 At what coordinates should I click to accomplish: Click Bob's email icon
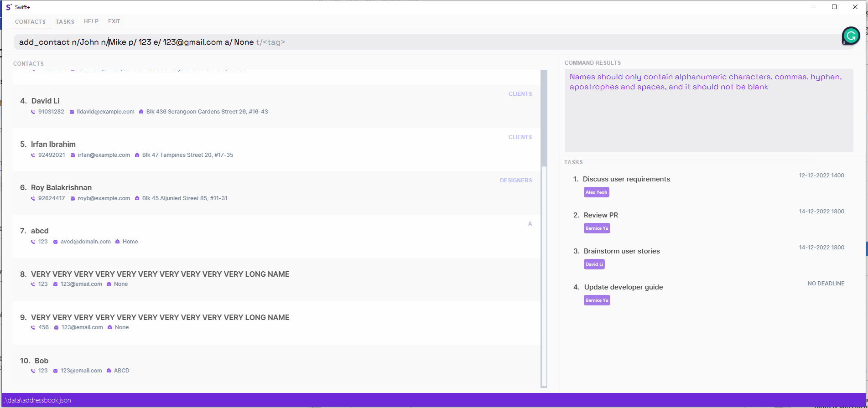click(x=55, y=371)
